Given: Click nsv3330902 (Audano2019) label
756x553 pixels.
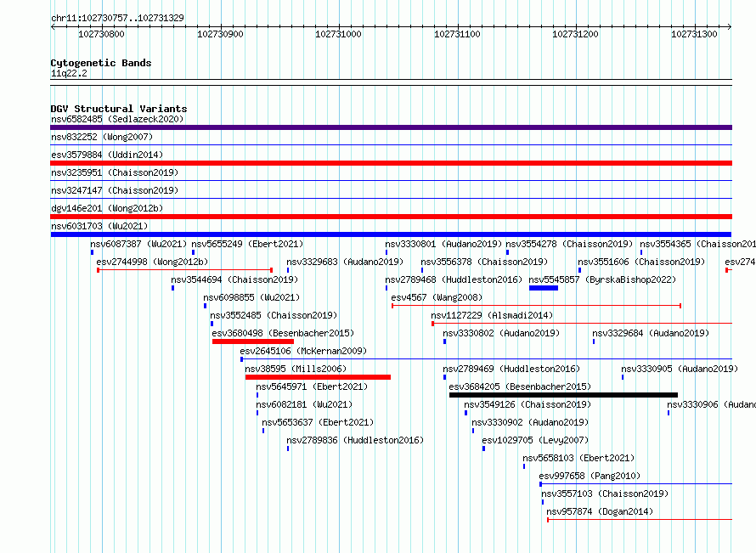Looking at the screenshot, I should pos(530,422).
